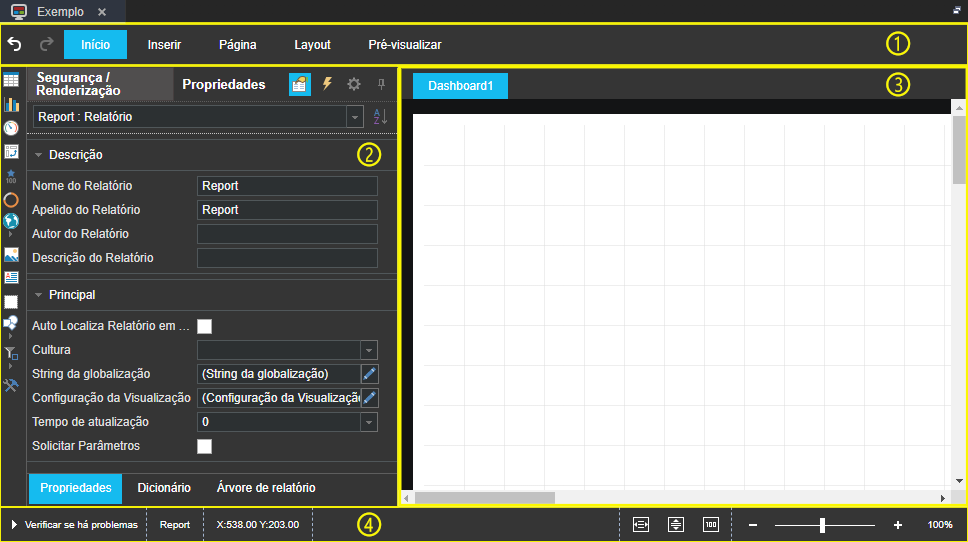968x542 pixels.
Task: Toggle Auto Localiza Relatório checkbox
Action: pos(204,327)
